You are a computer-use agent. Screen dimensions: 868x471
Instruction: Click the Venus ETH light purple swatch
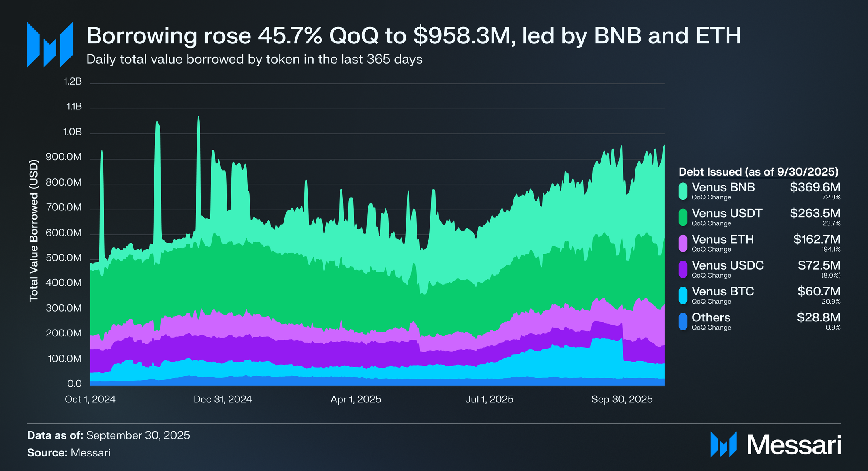(683, 243)
